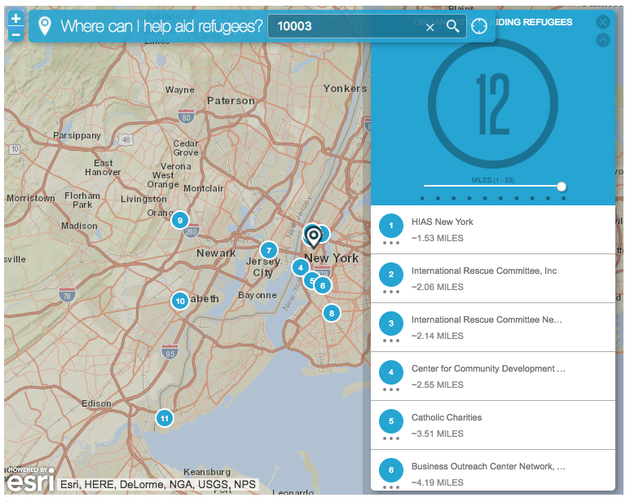Image resolution: width=630 pixels, height=502 pixels.
Task: Open Center for Community Development result
Action: (493, 377)
